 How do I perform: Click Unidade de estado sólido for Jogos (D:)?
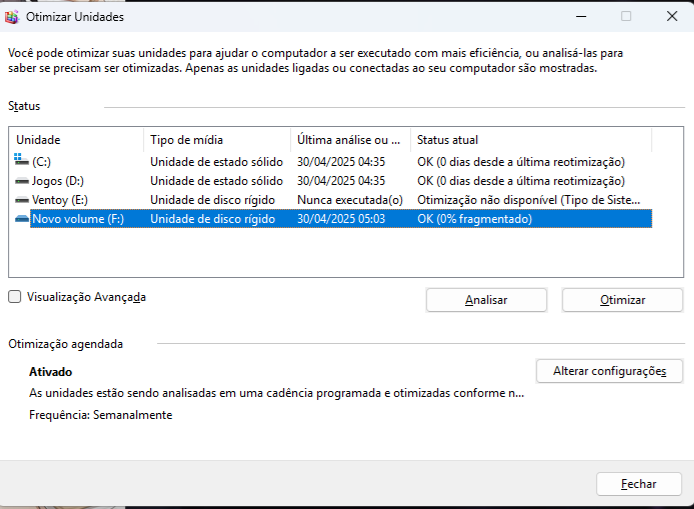(x=216, y=181)
